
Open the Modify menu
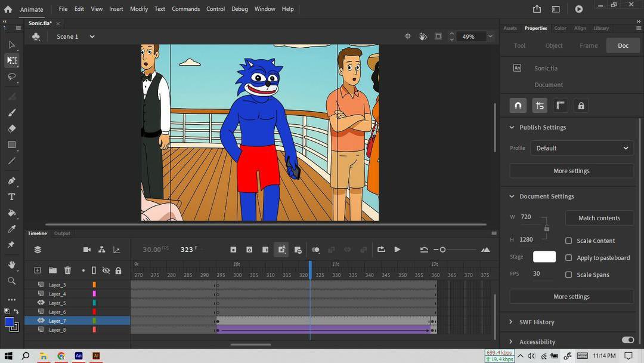coord(139,8)
